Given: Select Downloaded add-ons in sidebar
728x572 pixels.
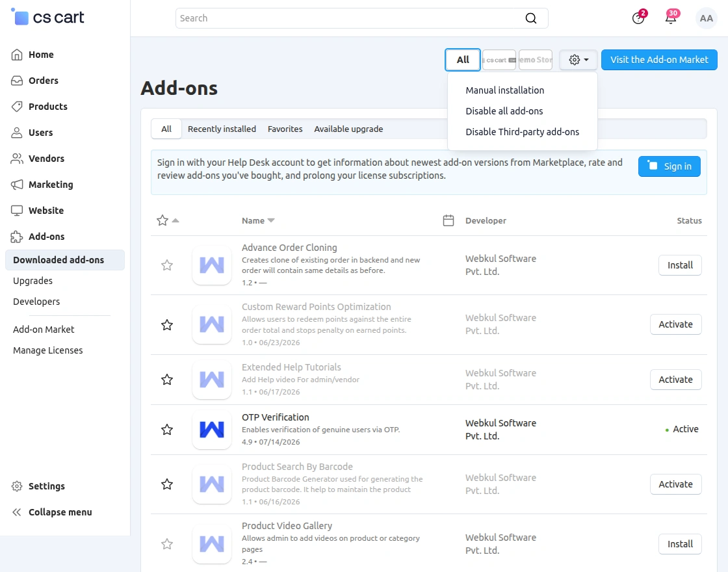Looking at the screenshot, I should [64, 260].
